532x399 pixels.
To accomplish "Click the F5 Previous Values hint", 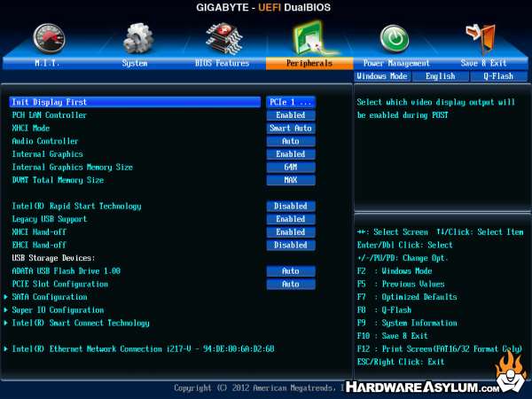I will [401, 284].
